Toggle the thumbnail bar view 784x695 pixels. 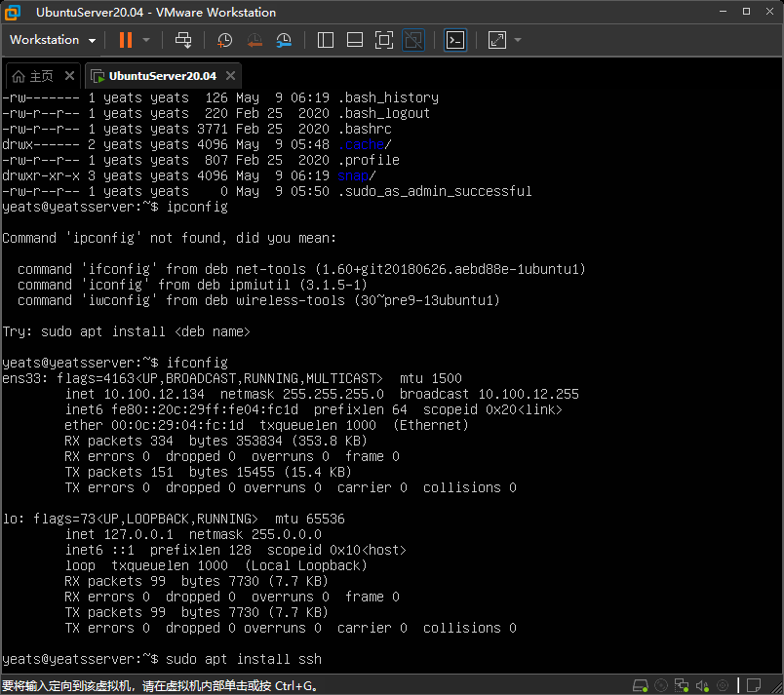pos(355,40)
